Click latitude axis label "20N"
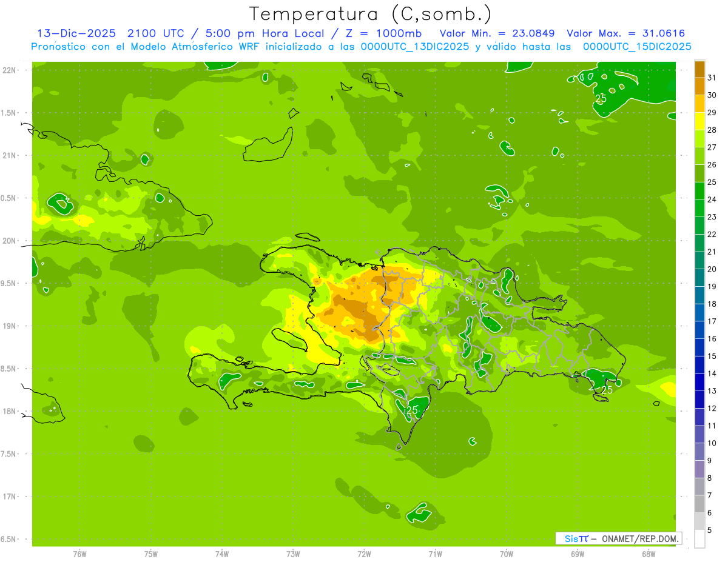Image resolution: width=728 pixels, height=562 pixels. [8, 241]
